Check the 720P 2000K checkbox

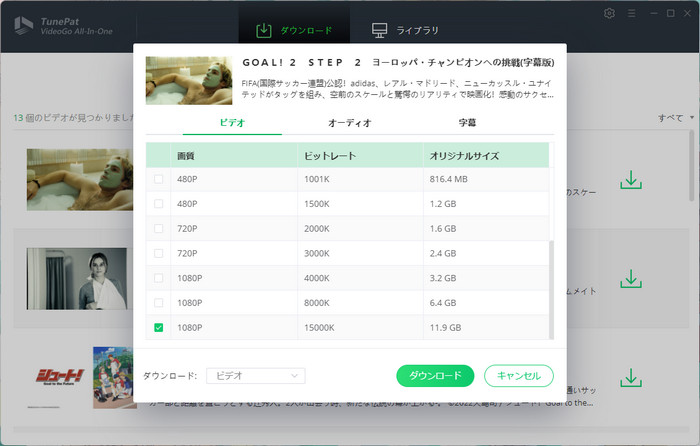point(158,229)
